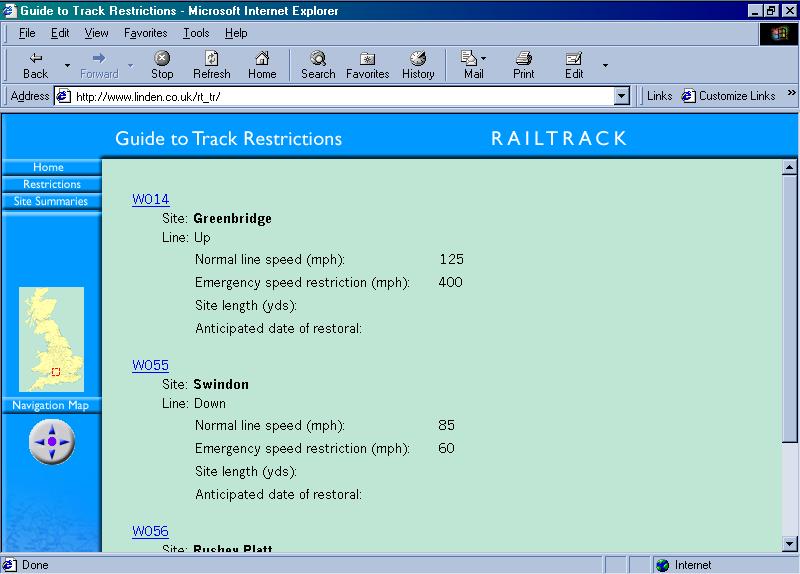Click the emergency speed value 400
Screen dimensions: 800x574
click(x=451, y=282)
